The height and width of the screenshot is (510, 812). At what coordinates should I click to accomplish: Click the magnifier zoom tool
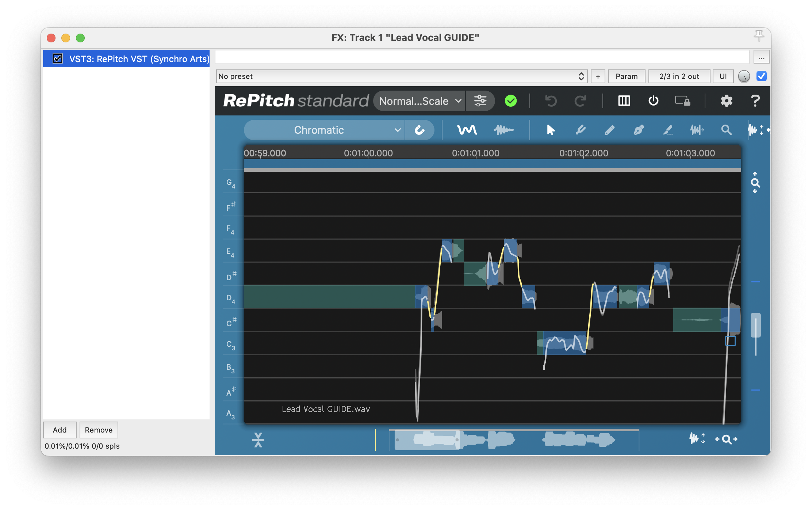726,130
